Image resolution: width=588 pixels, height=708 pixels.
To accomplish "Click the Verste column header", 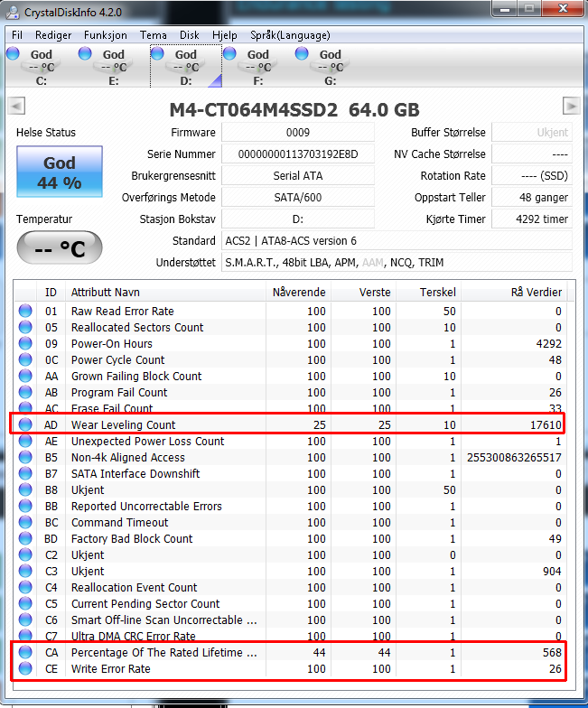I will click(x=364, y=293).
